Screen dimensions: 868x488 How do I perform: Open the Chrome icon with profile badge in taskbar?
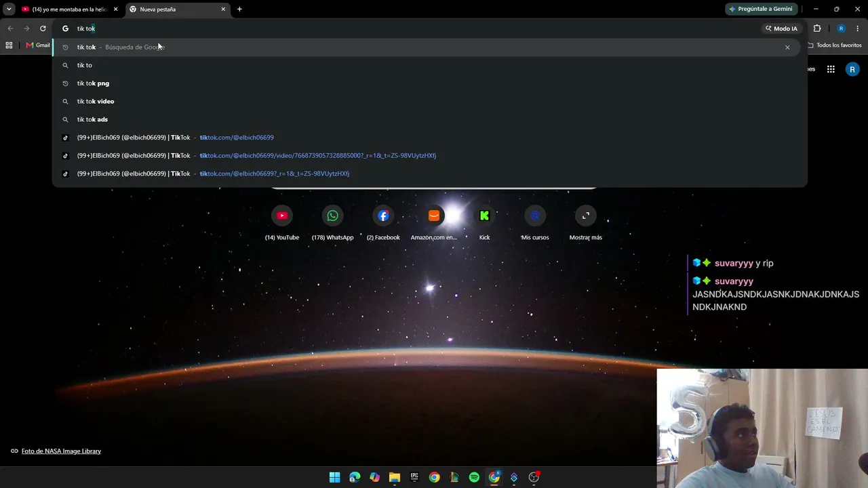tap(494, 478)
